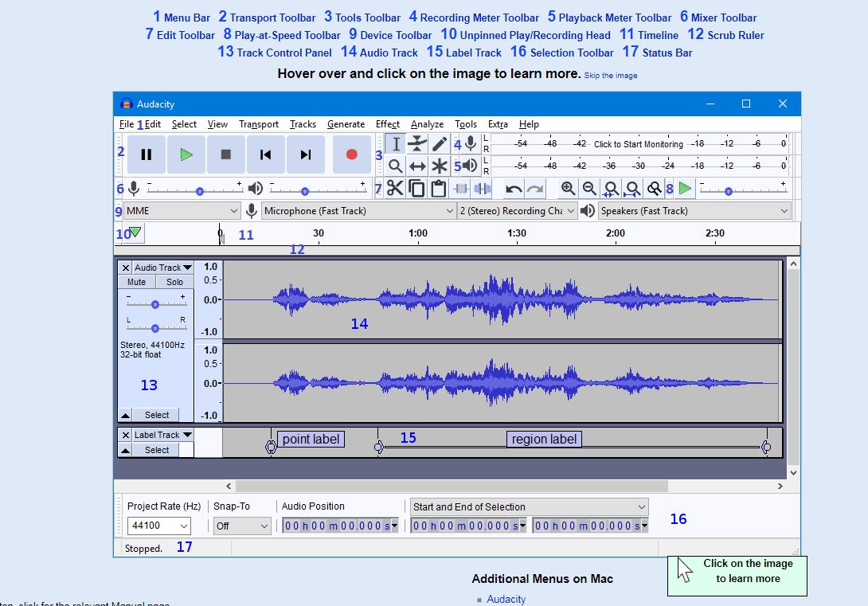
Task: Click the Trim Audio icon in Edit toolbar
Action: pos(460,188)
